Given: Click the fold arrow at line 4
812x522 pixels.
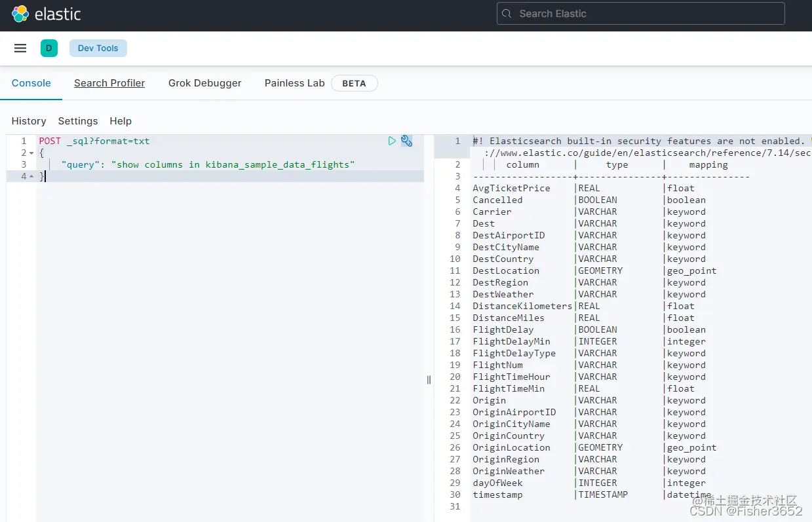Looking at the screenshot, I should coord(31,177).
